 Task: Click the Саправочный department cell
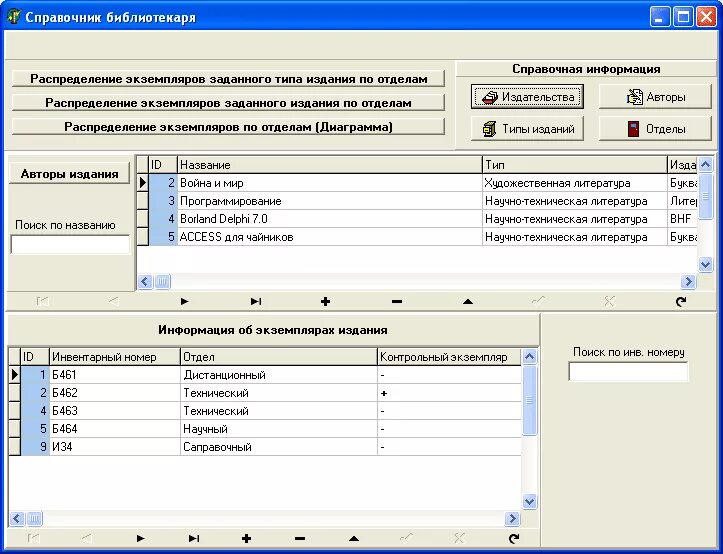[x=279, y=447]
